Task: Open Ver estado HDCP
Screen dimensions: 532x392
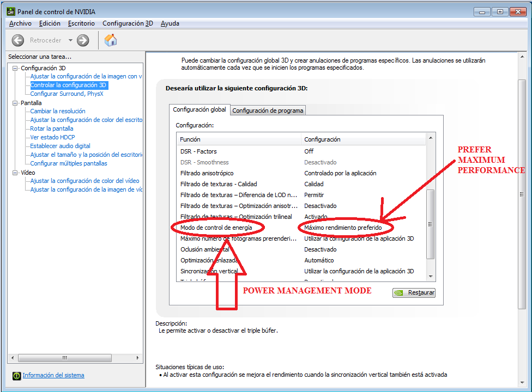Action: (52, 137)
